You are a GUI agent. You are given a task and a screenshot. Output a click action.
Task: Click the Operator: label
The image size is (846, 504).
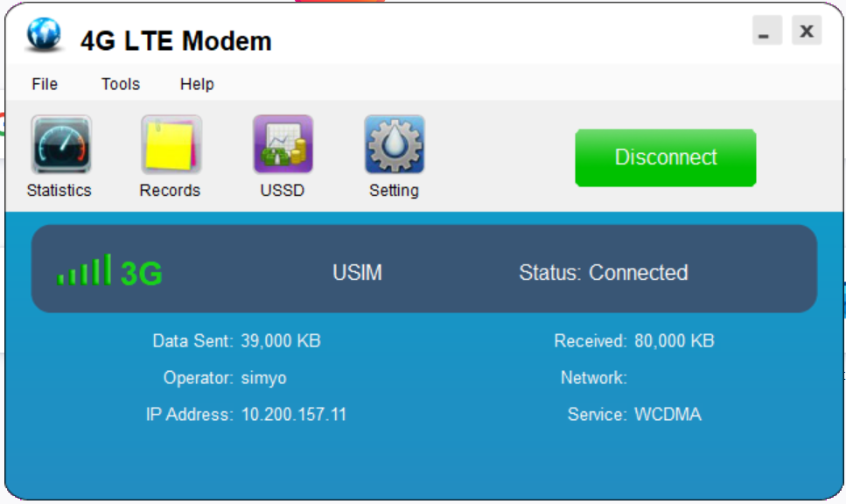pos(198,378)
